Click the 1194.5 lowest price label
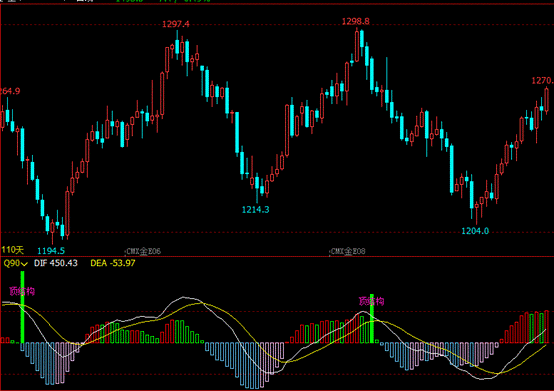The height and width of the screenshot is (391, 554). click(x=51, y=251)
